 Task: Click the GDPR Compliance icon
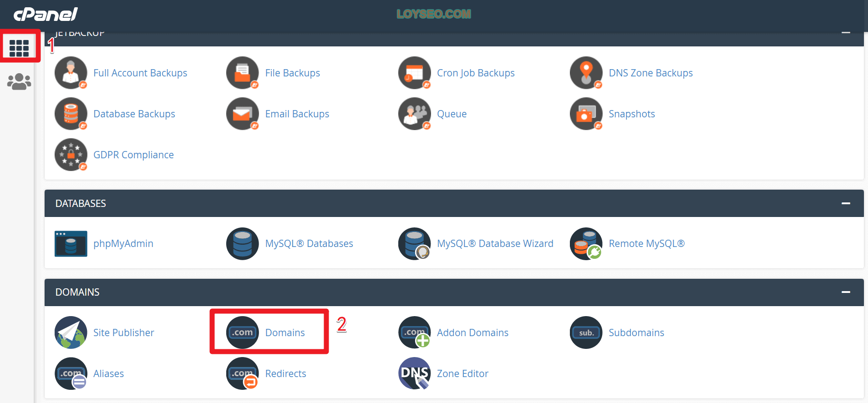pyautogui.click(x=71, y=155)
